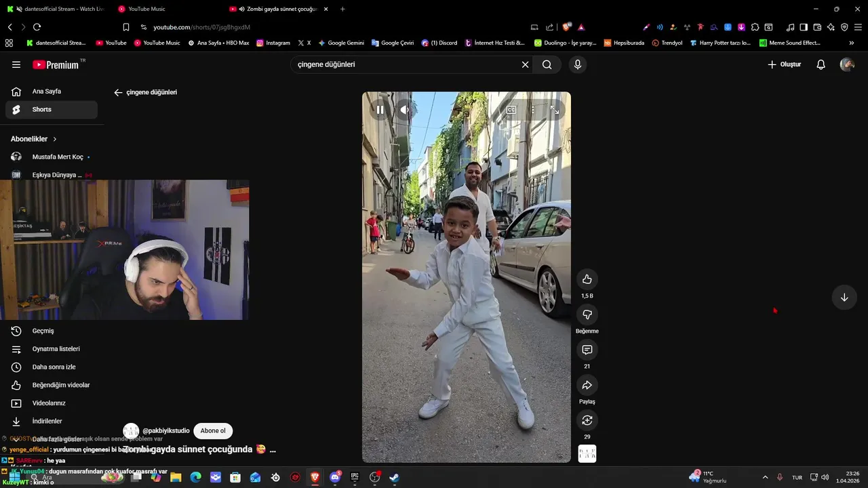Screen dimensions: 868x488
Task: Open @pakbiyikstudio channel
Action: [166, 430]
